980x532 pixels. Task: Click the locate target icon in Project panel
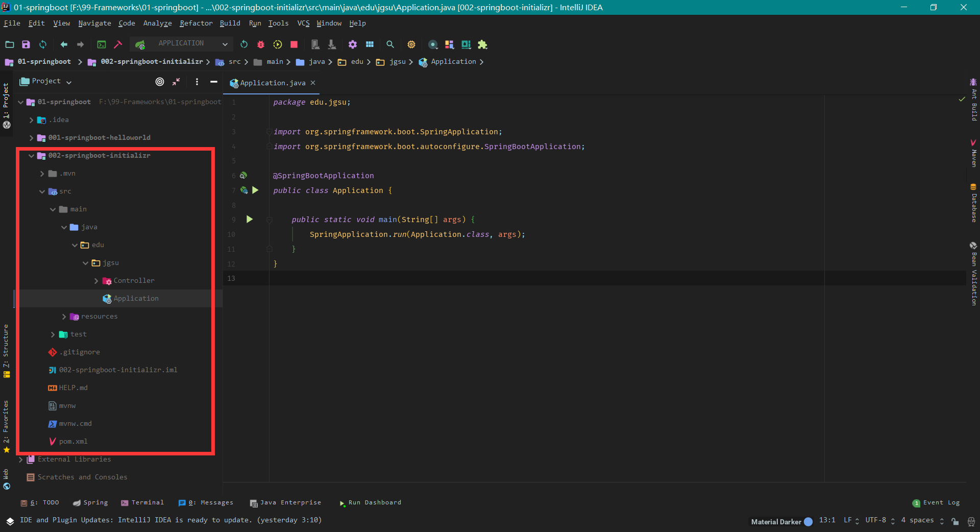point(160,82)
